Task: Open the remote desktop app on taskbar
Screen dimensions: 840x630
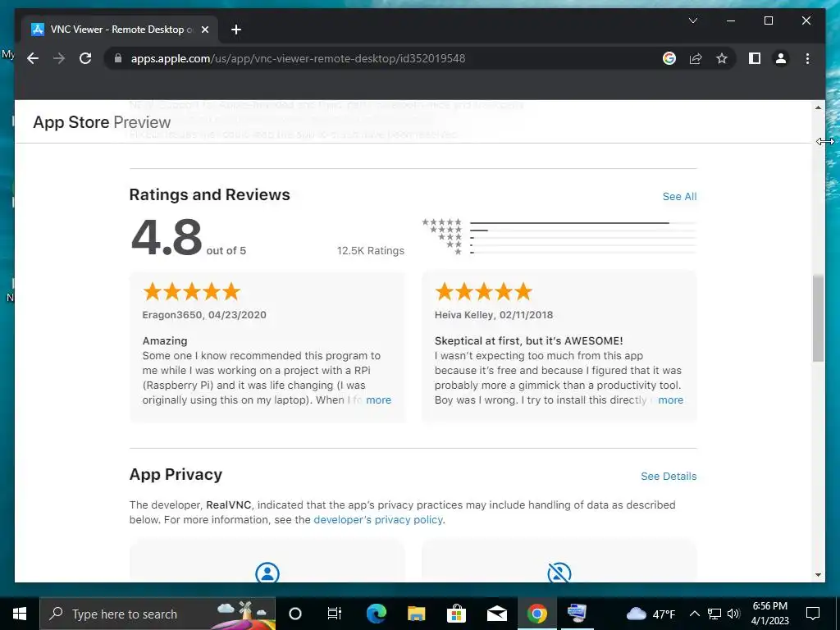Action: pos(577,614)
